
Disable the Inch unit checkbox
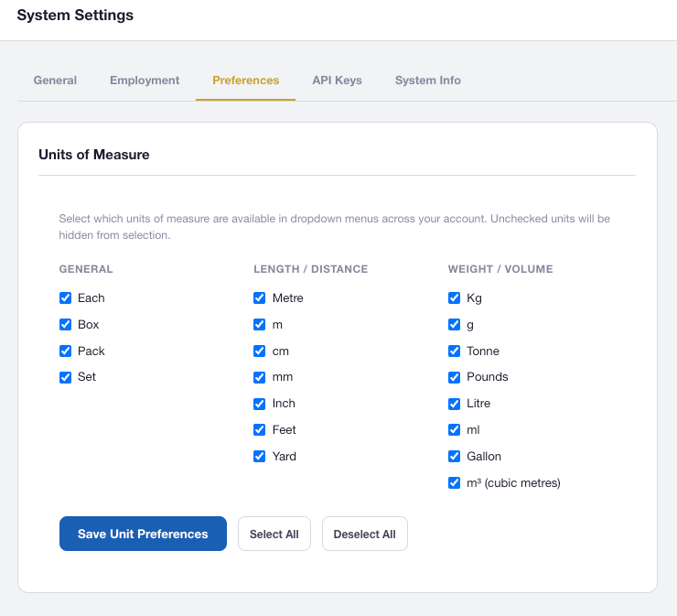point(260,404)
